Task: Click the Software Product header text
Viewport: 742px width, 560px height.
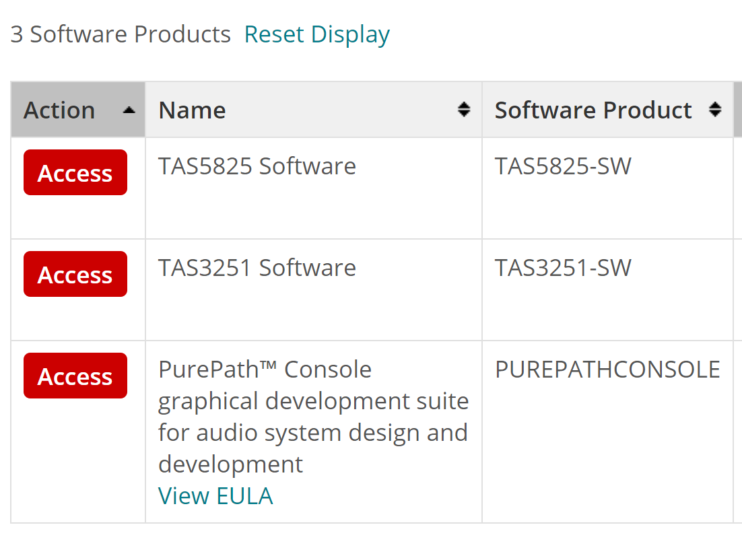Action: click(593, 110)
